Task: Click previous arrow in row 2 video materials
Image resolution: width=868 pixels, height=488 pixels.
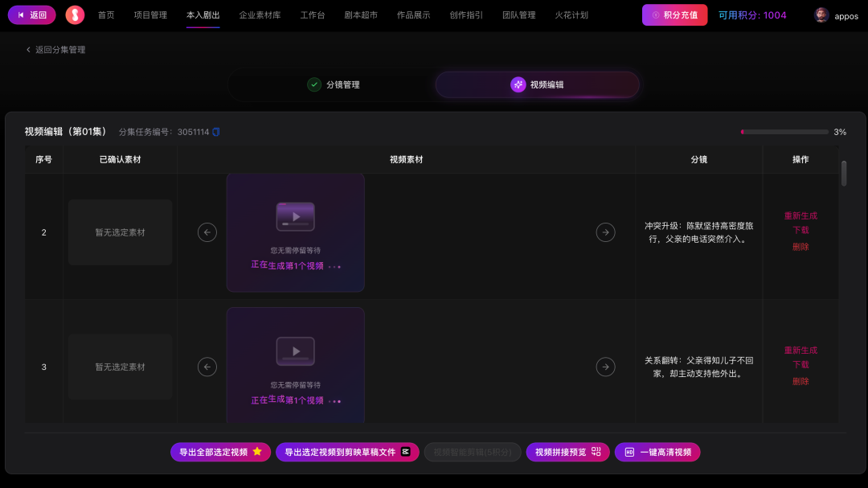Action: [x=207, y=232]
